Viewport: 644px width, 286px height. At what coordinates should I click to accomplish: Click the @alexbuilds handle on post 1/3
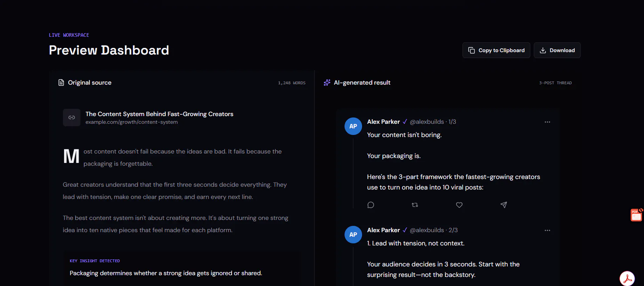pyautogui.click(x=427, y=122)
